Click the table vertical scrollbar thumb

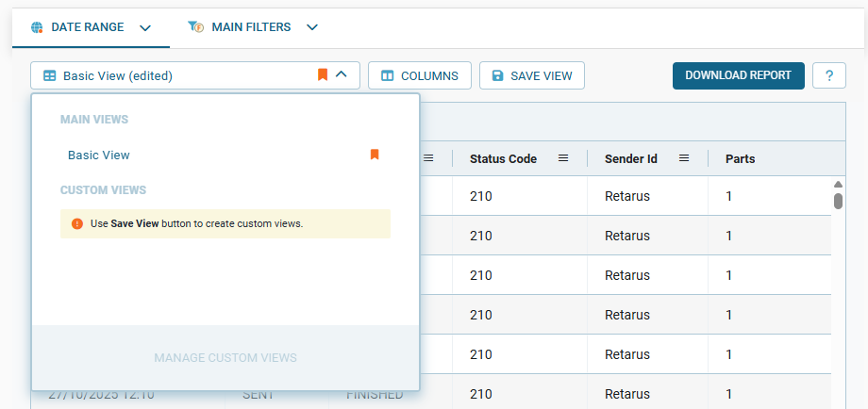coord(838,201)
